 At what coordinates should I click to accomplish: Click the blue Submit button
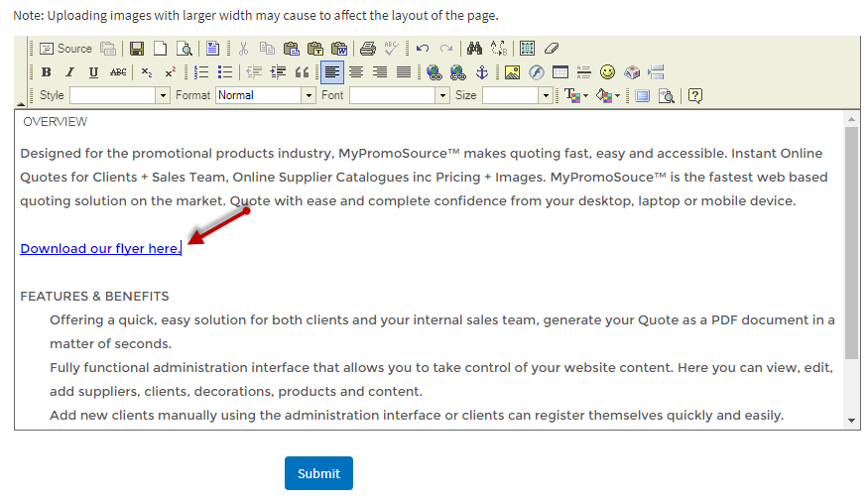pos(318,473)
